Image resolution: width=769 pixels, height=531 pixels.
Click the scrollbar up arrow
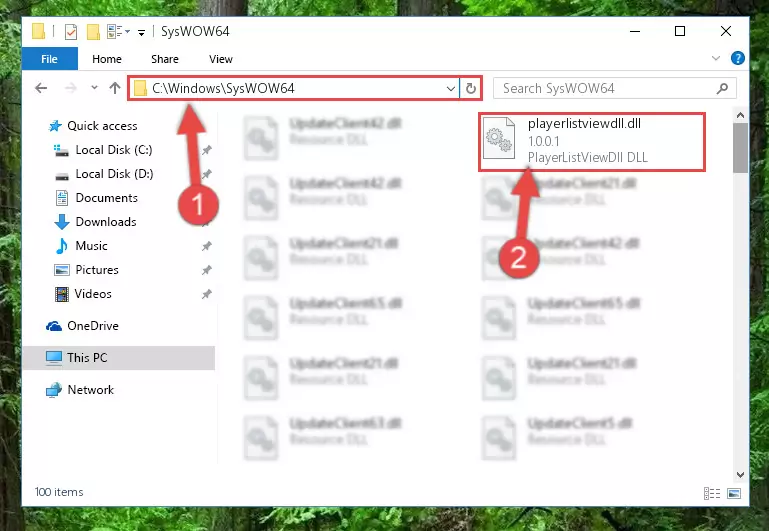click(741, 115)
